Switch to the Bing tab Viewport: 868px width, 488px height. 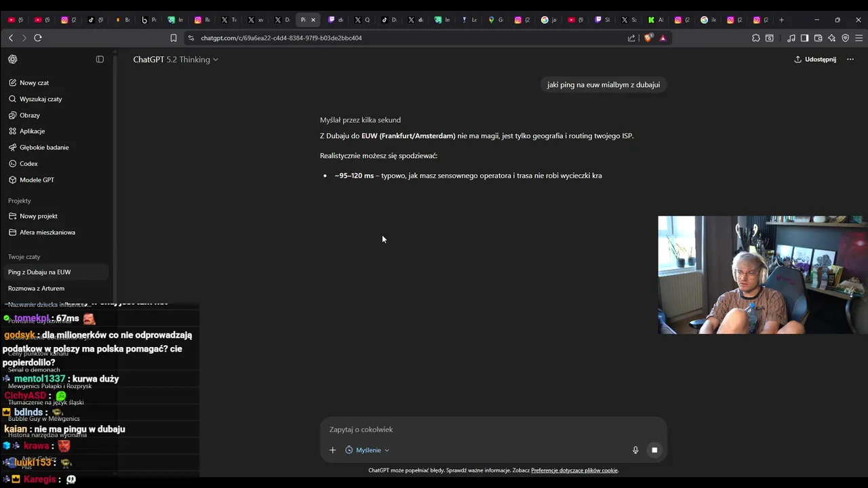click(149, 20)
